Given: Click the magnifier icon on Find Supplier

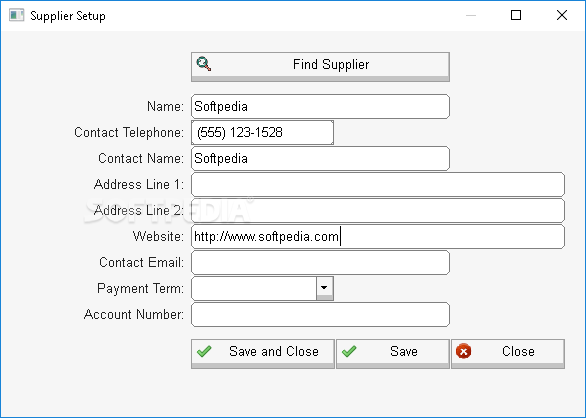Looking at the screenshot, I should (x=204, y=64).
